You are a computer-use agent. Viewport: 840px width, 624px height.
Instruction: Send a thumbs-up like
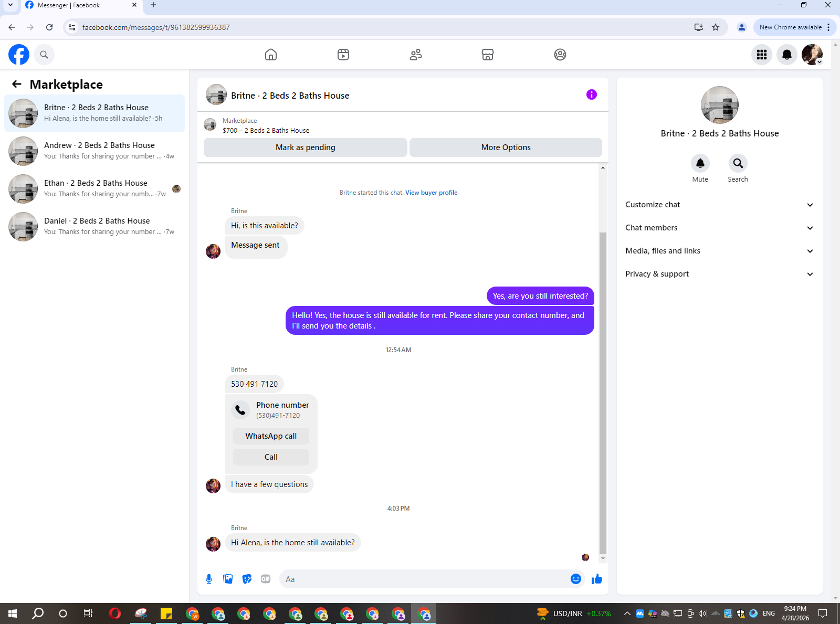(597, 579)
